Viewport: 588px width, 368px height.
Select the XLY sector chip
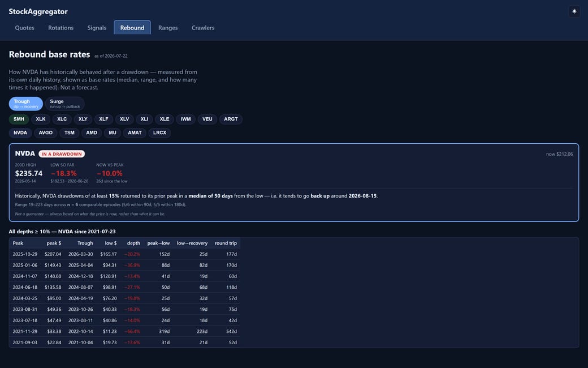click(x=83, y=119)
